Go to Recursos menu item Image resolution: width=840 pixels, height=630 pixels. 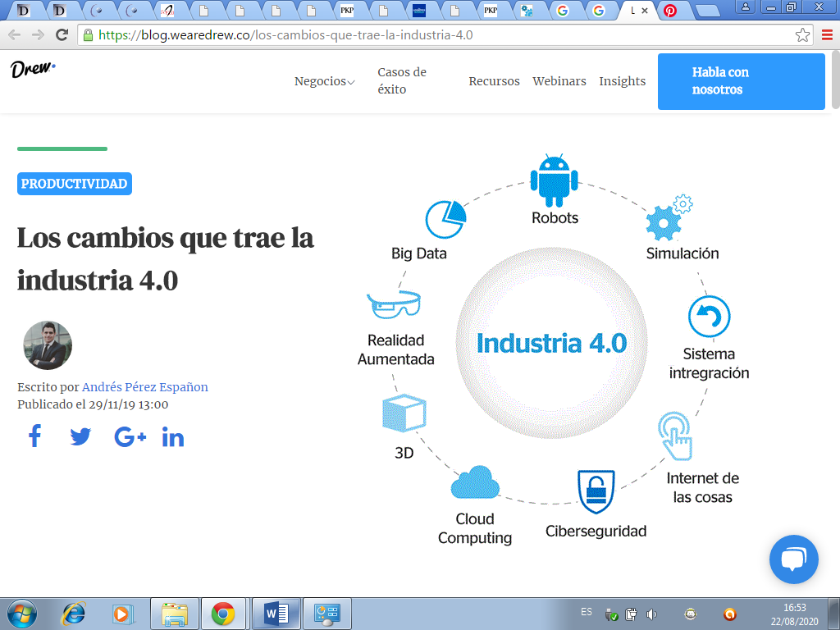[x=494, y=81]
